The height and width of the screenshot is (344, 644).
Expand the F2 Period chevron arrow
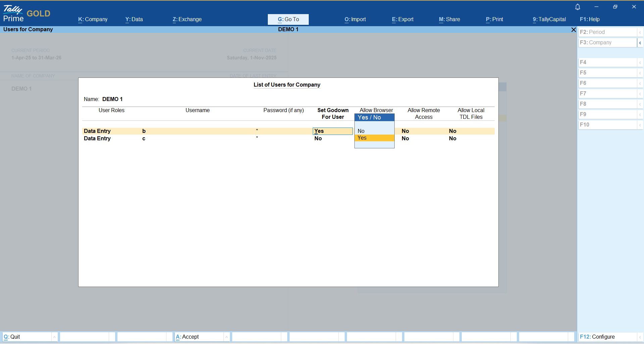[x=640, y=32]
